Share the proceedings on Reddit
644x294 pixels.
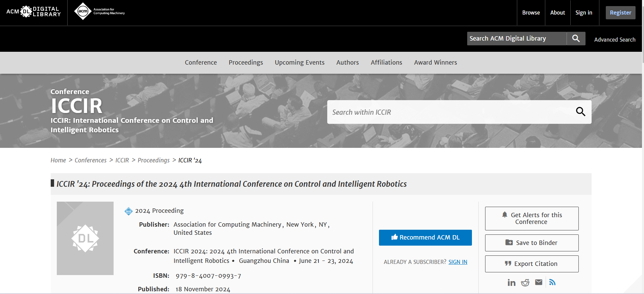(525, 282)
